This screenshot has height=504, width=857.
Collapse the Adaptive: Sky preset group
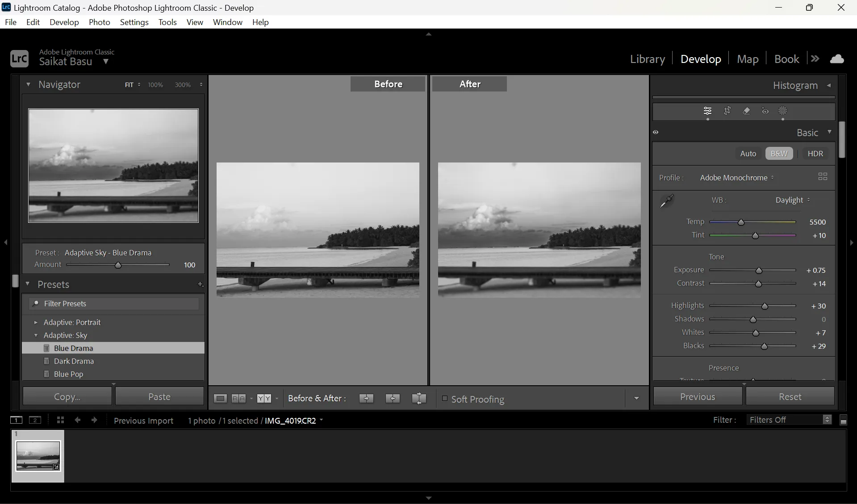36,335
